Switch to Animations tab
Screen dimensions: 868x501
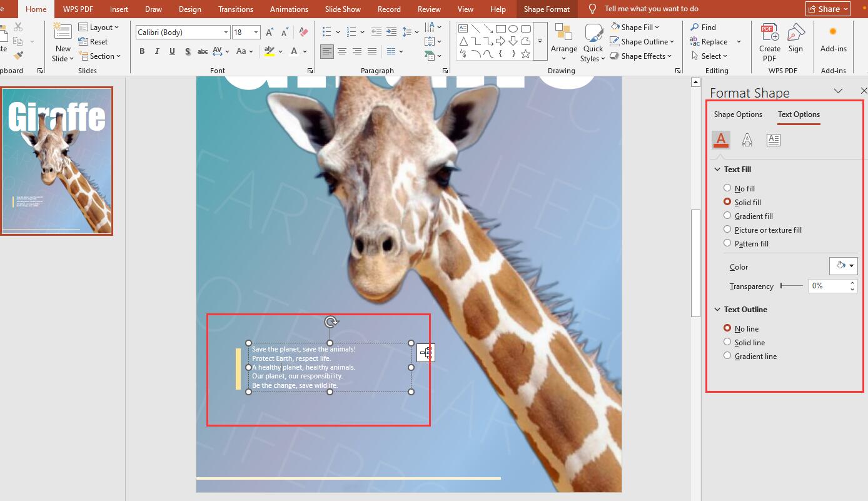(289, 9)
